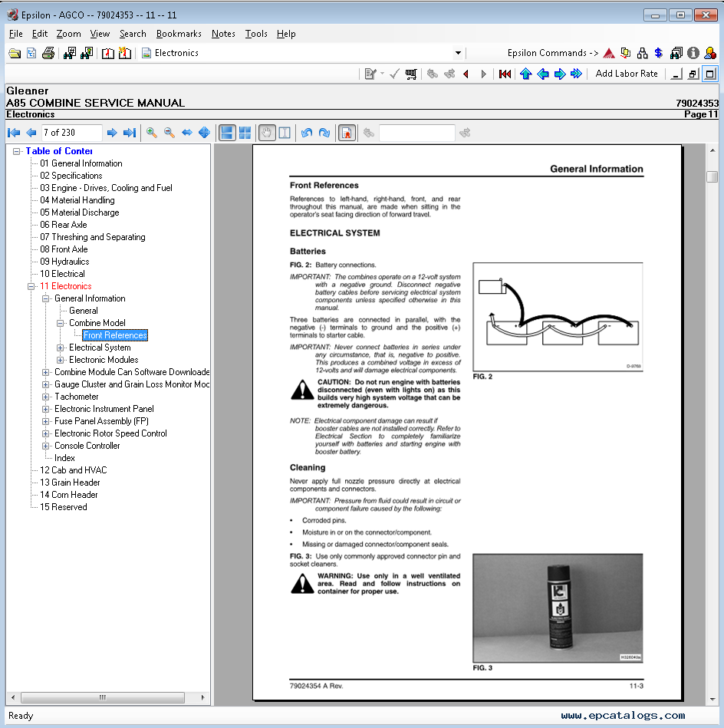Rotate page counterclockwise
Viewport: 724px width, 728px height.
(x=307, y=133)
